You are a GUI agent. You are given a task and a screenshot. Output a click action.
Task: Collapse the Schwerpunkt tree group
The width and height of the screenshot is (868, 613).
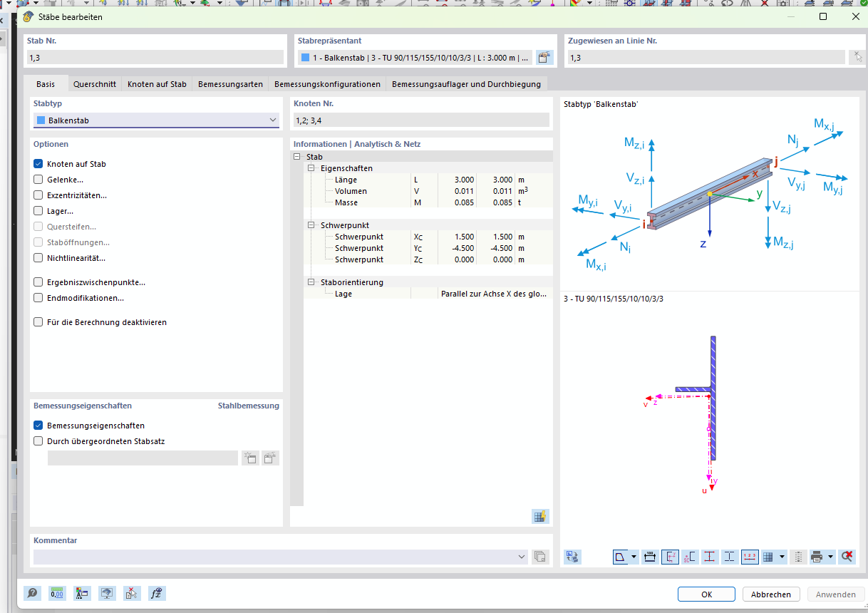311,225
